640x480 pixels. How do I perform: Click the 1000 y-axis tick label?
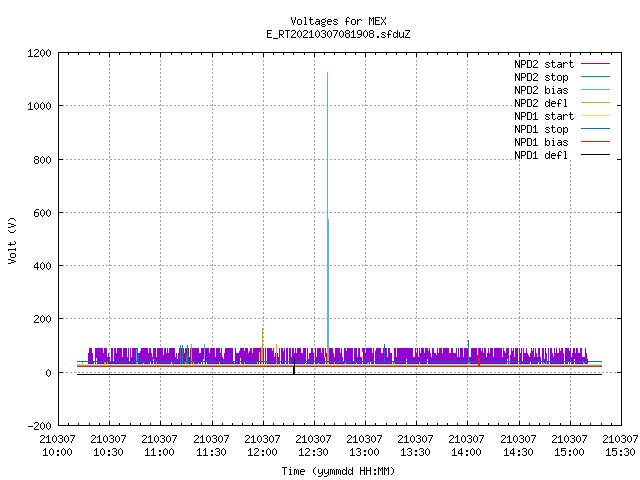[x=39, y=106]
